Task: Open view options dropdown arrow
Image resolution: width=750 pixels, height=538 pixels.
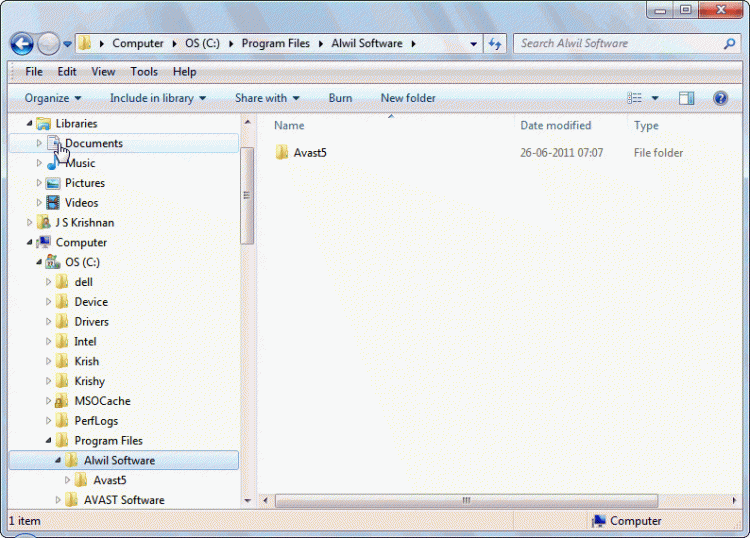Action: pyautogui.click(x=655, y=98)
